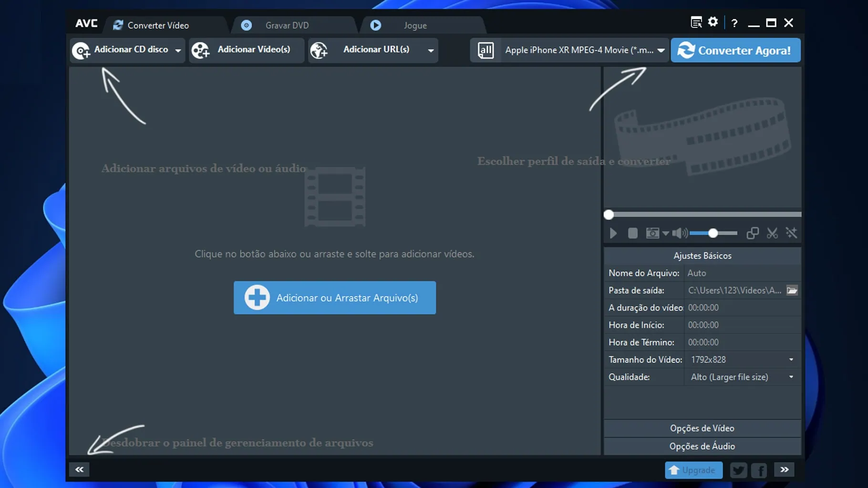This screenshot has height=488, width=868.
Task: Open the settings gear icon
Action: tap(713, 22)
